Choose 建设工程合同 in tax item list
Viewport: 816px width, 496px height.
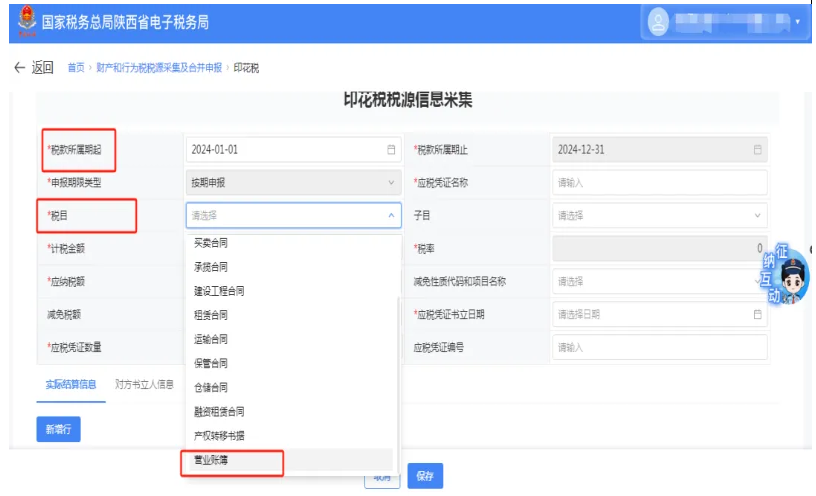(x=219, y=291)
